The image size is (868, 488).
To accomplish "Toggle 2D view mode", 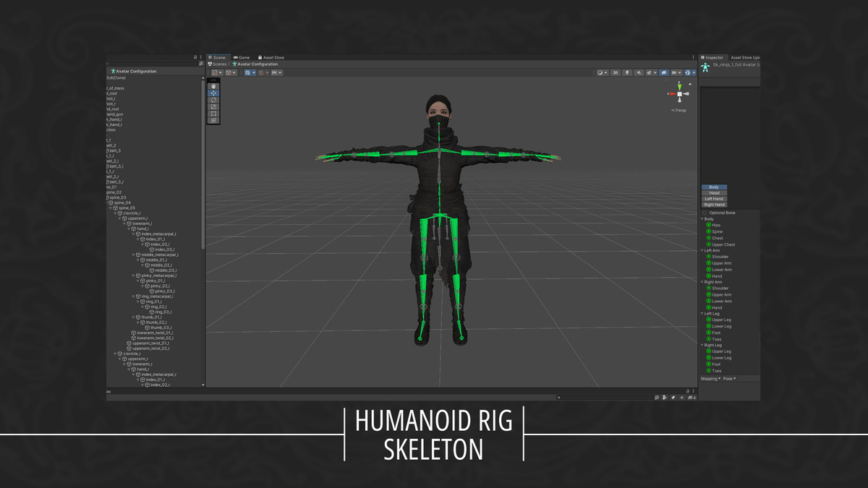I will 616,72.
